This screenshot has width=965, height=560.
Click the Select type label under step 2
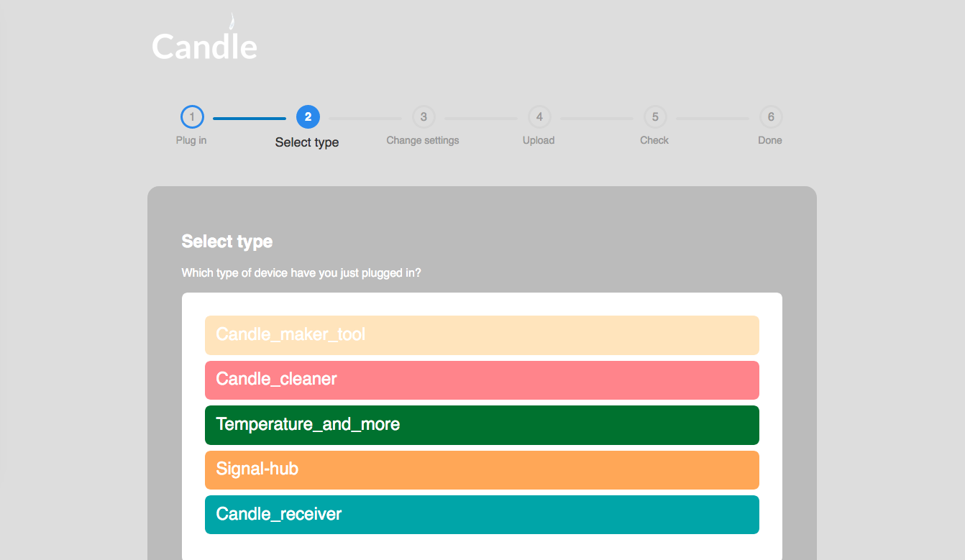[307, 142]
